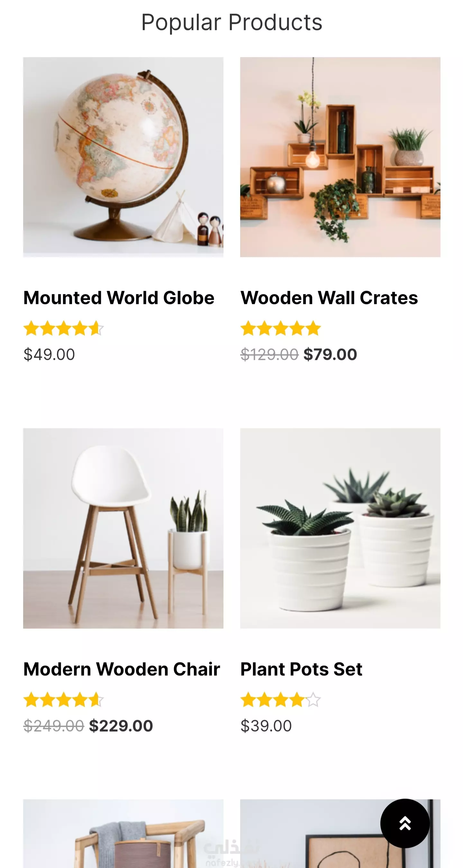Click the $79.00 sale price for wall crates
This screenshot has width=463, height=868.
coord(330,354)
